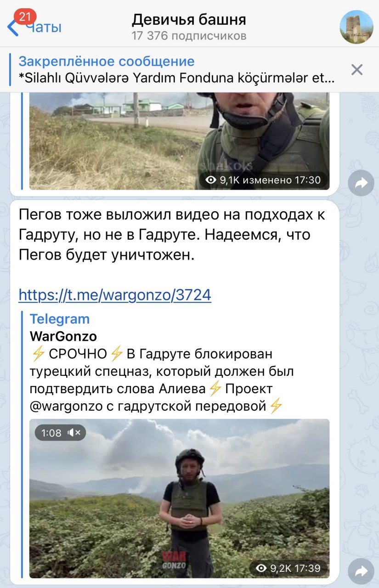
Task: Open the pinned message Закреплённое сообщение
Action: pyautogui.click(x=177, y=69)
